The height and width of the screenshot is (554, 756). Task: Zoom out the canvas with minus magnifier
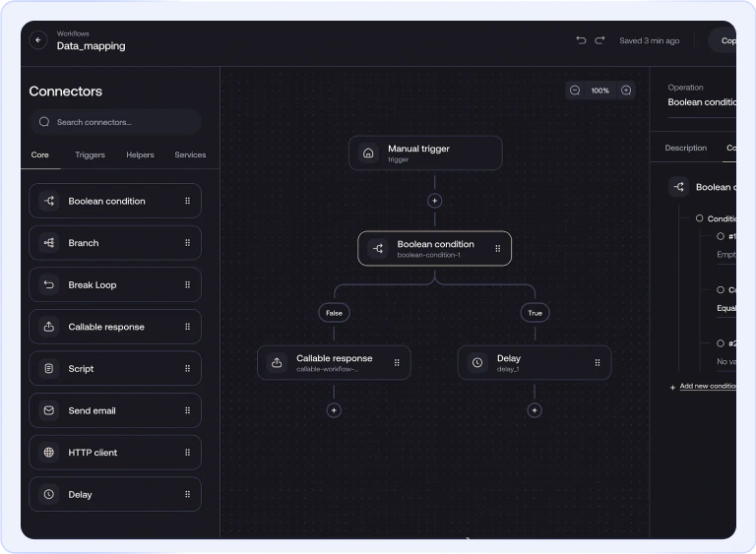point(575,91)
